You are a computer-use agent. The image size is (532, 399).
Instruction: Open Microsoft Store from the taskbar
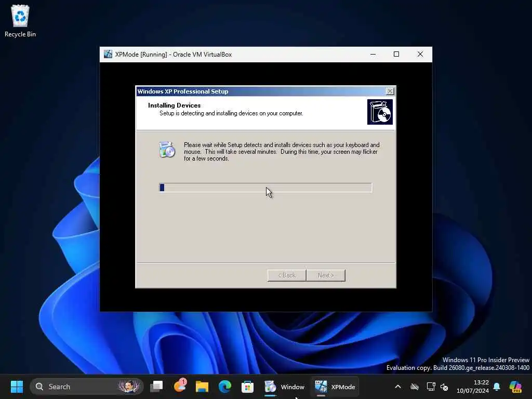tap(247, 387)
